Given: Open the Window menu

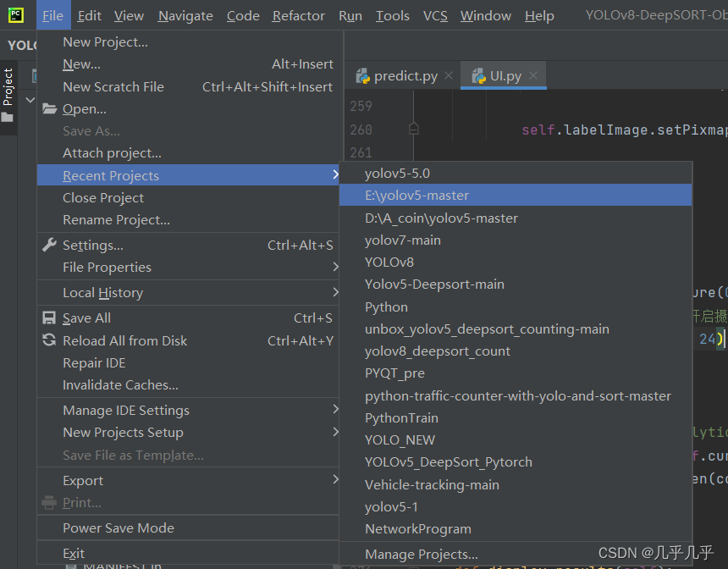Looking at the screenshot, I should [486, 16].
